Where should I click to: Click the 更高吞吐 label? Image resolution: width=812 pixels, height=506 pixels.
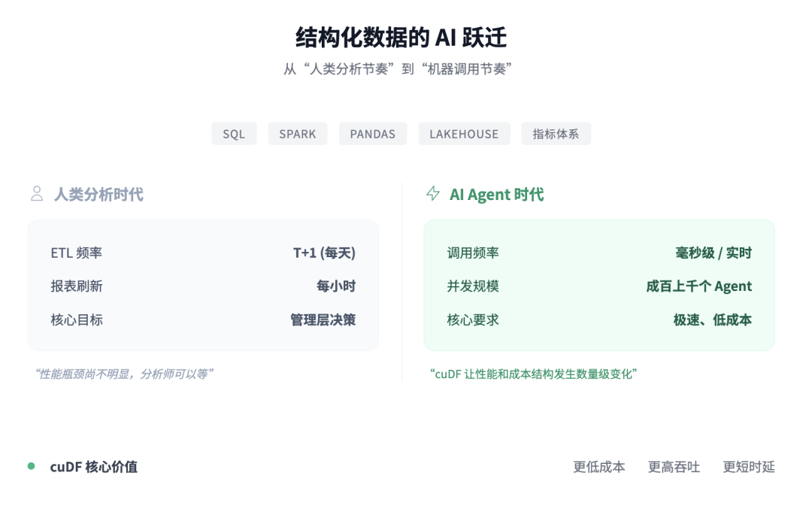(x=674, y=467)
